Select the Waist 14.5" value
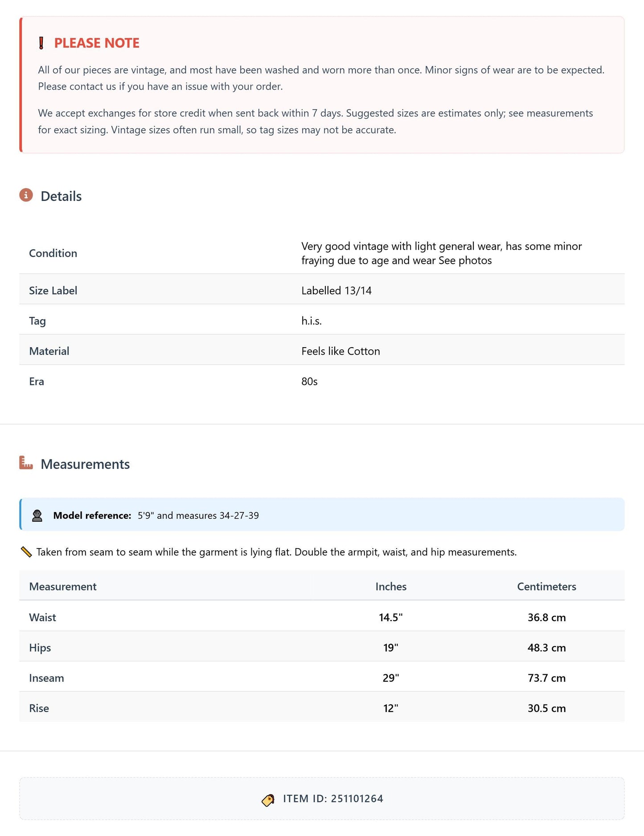The width and height of the screenshot is (644, 836). (x=391, y=617)
